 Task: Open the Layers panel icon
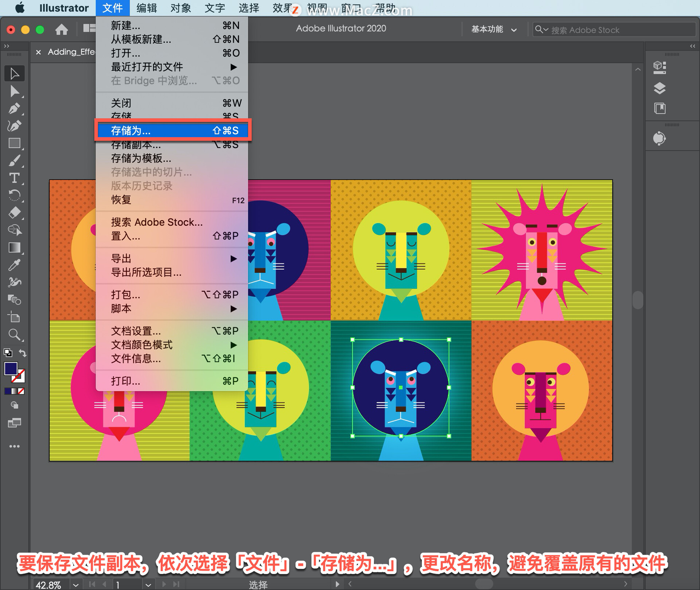[x=660, y=88]
